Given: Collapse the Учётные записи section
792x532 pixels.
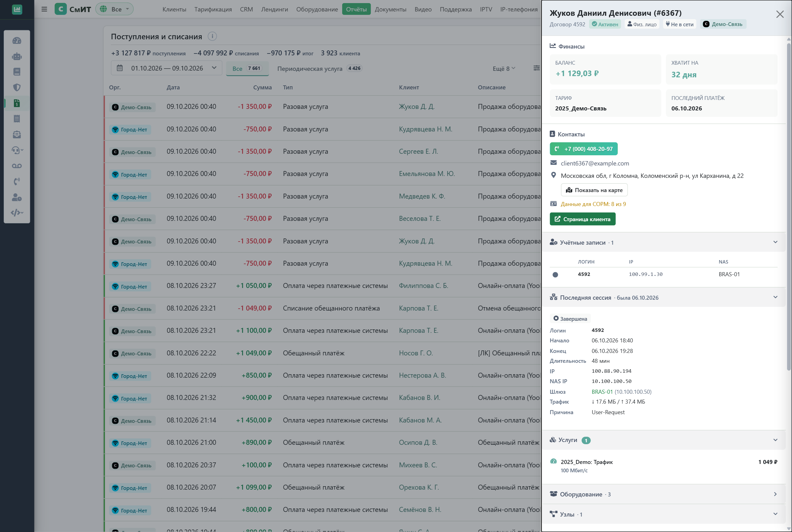Looking at the screenshot, I should [x=663, y=242].
